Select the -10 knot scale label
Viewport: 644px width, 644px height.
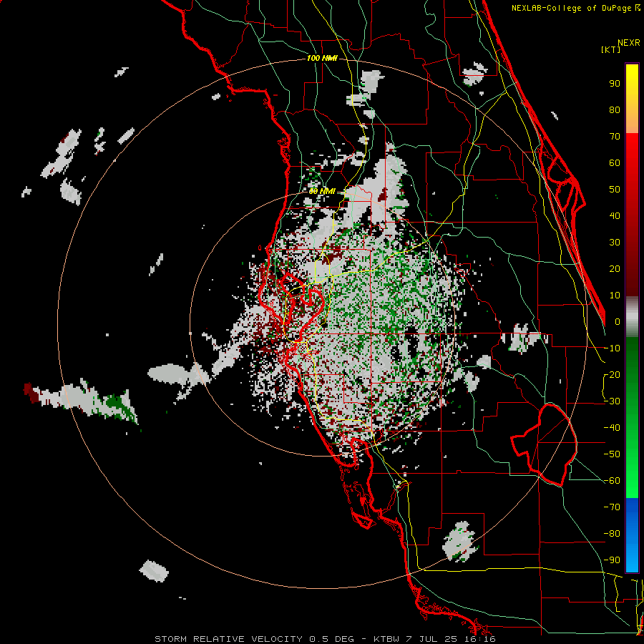612,348
